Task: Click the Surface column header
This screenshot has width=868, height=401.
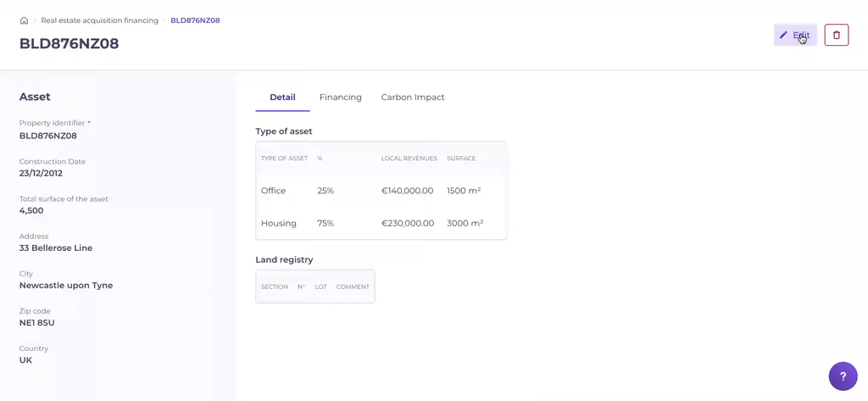Action: (x=461, y=159)
